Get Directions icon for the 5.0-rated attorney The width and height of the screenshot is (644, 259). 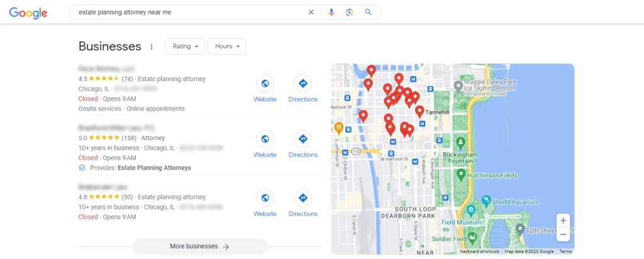click(x=303, y=139)
